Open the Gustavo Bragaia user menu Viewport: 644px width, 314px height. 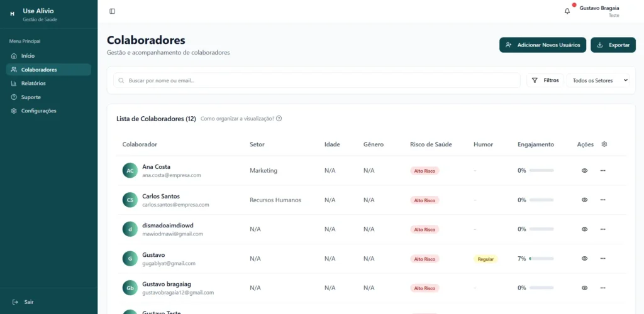pyautogui.click(x=599, y=11)
